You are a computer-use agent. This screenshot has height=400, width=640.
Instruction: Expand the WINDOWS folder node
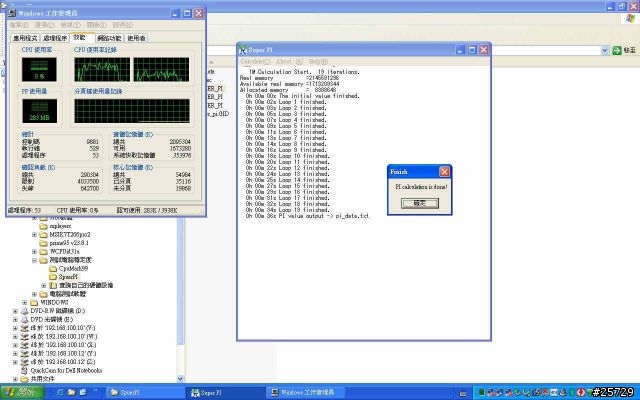point(25,302)
